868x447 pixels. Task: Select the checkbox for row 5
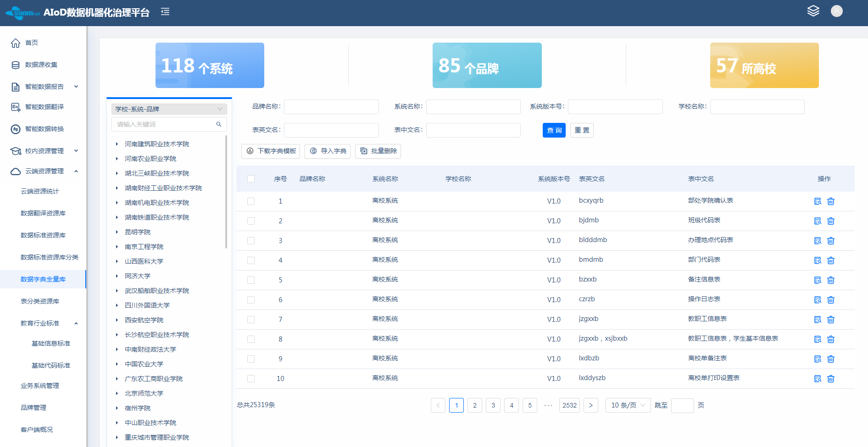coord(251,280)
